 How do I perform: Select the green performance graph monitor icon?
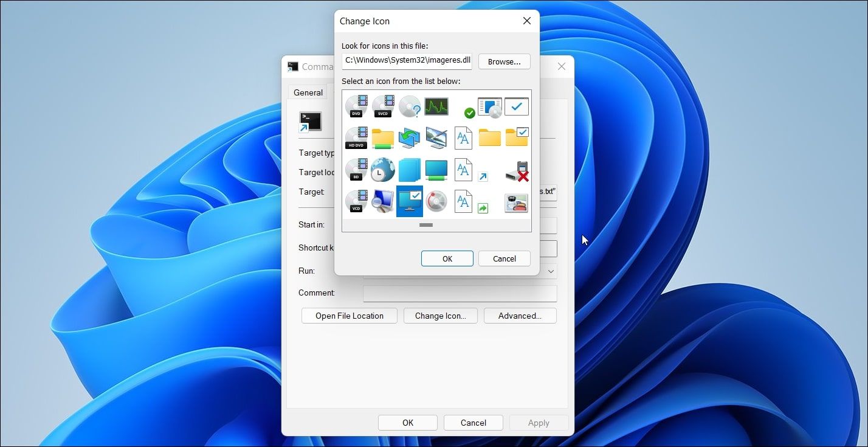[436, 106]
